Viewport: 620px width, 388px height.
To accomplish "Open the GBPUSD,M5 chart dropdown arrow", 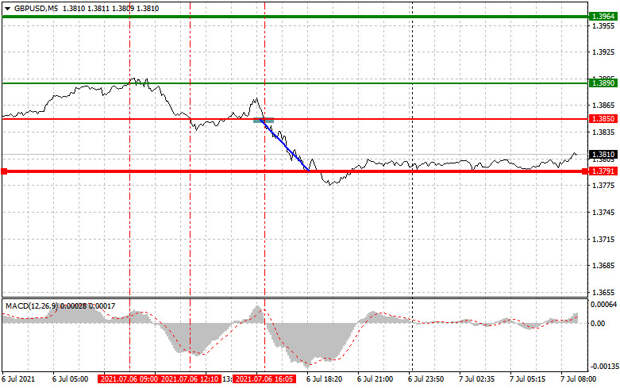I will 7,8.
